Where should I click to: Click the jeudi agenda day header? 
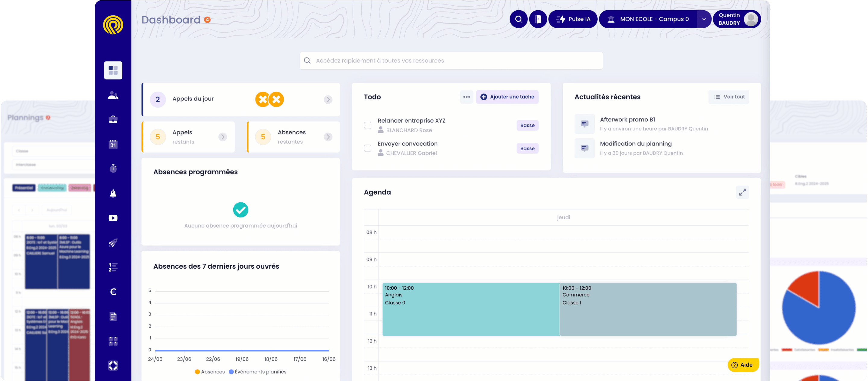(563, 217)
